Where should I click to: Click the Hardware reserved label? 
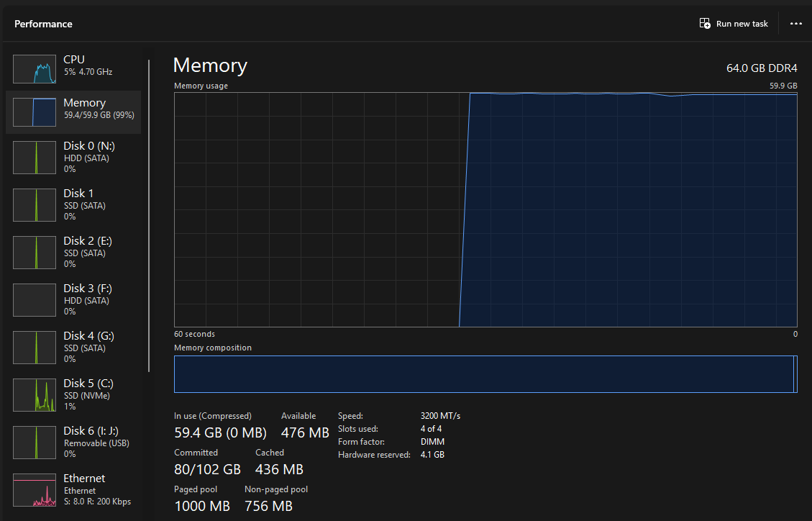(374, 455)
